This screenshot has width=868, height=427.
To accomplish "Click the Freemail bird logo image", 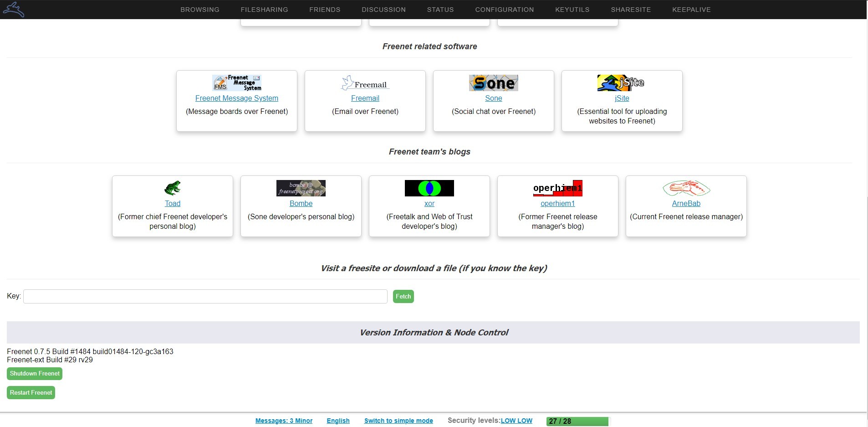I will [x=365, y=83].
